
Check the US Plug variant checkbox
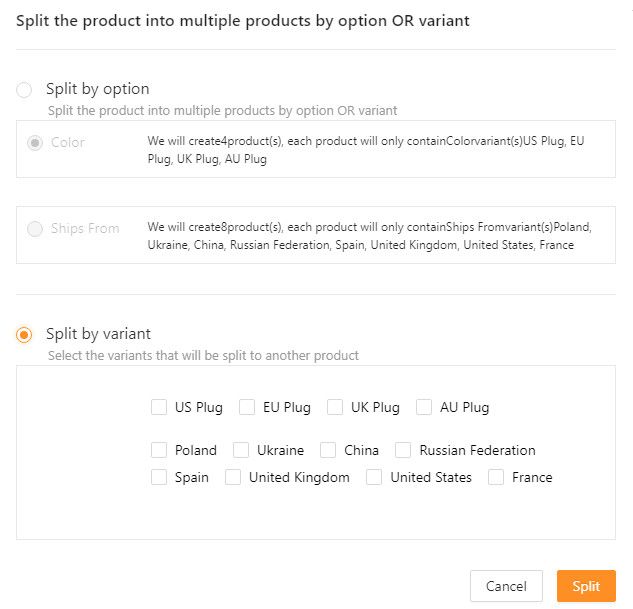pyautogui.click(x=159, y=407)
